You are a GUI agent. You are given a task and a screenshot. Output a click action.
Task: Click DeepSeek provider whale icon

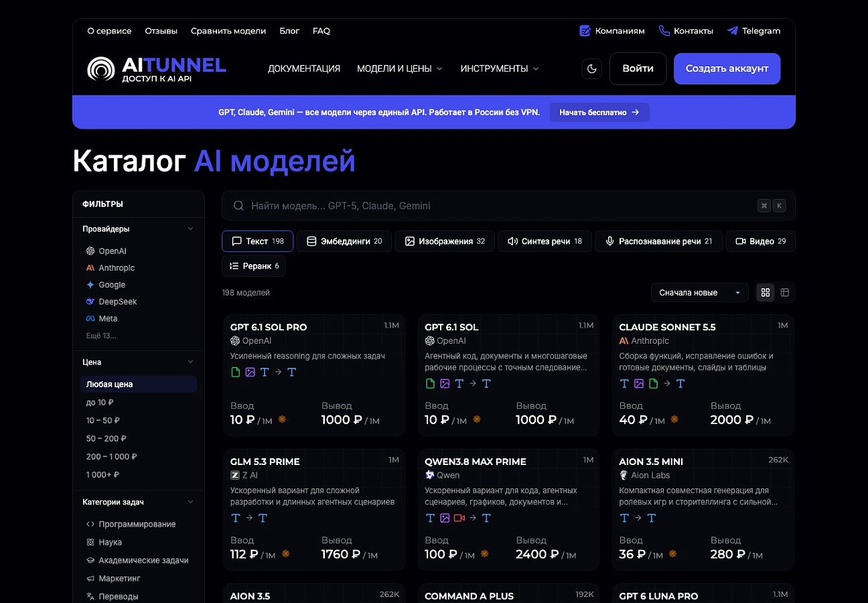coord(90,301)
